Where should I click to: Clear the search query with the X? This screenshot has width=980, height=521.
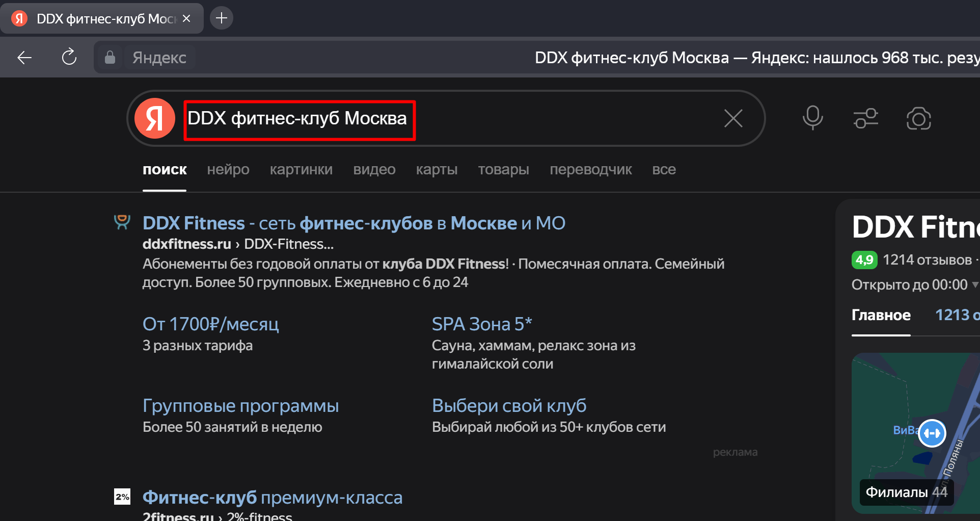tap(733, 118)
